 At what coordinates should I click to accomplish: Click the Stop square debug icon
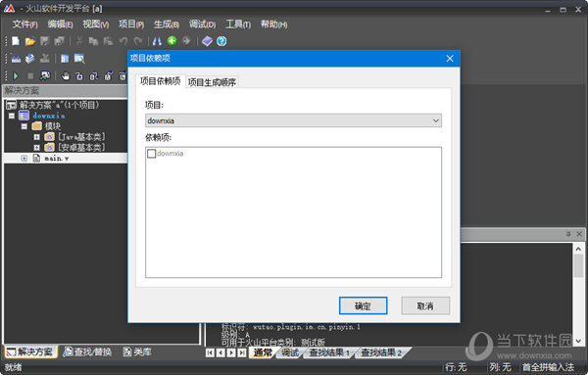pyautogui.click(x=30, y=76)
